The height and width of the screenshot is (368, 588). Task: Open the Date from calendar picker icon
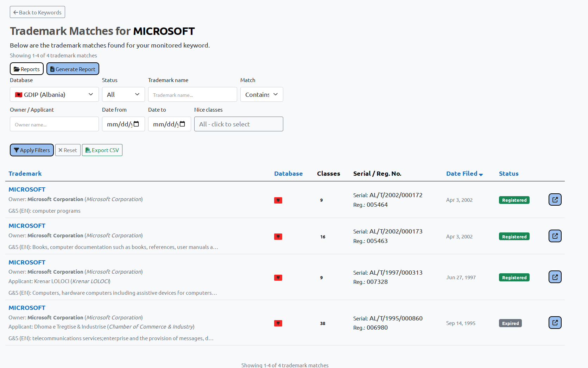(x=137, y=124)
